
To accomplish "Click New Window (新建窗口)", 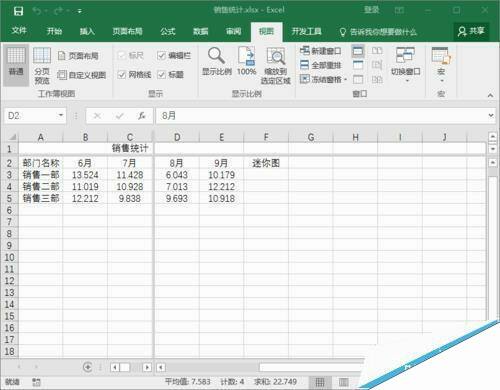I will (x=320, y=51).
